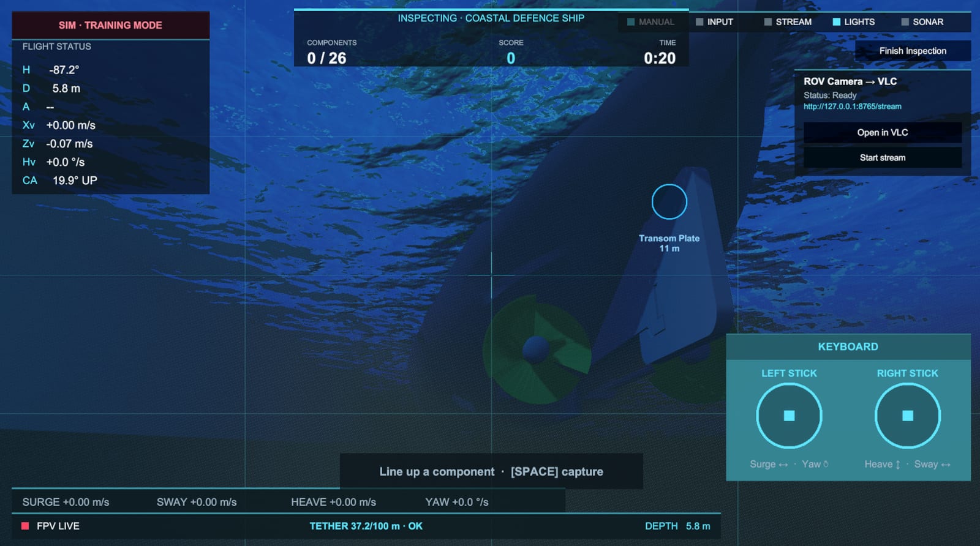Screen dimensions: 980x546
Task: Click the SWAY +0.00 m/s readout
Action: pos(197,502)
